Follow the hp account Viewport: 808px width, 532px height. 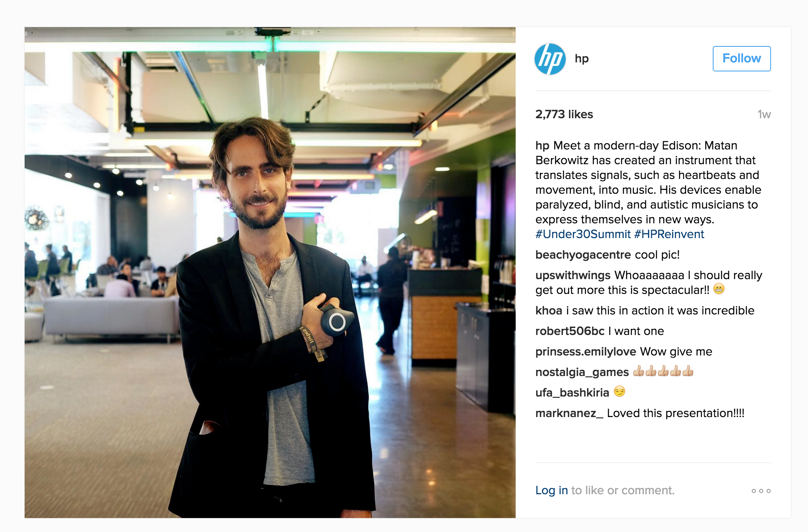coord(741,59)
